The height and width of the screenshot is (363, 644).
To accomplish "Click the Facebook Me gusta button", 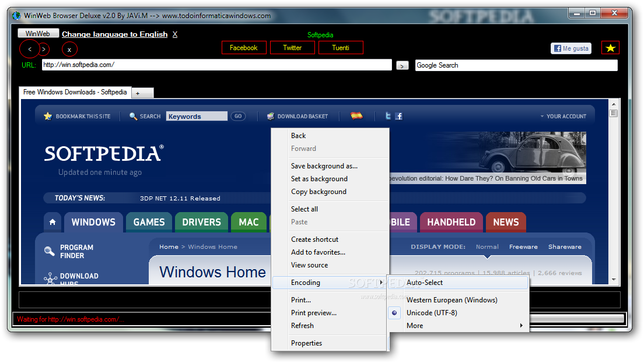I will (x=571, y=48).
